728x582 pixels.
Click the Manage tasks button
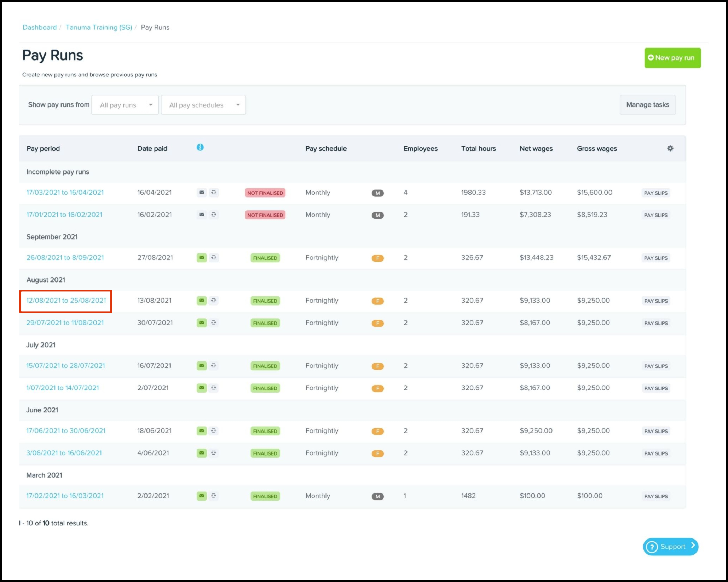[647, 105]
